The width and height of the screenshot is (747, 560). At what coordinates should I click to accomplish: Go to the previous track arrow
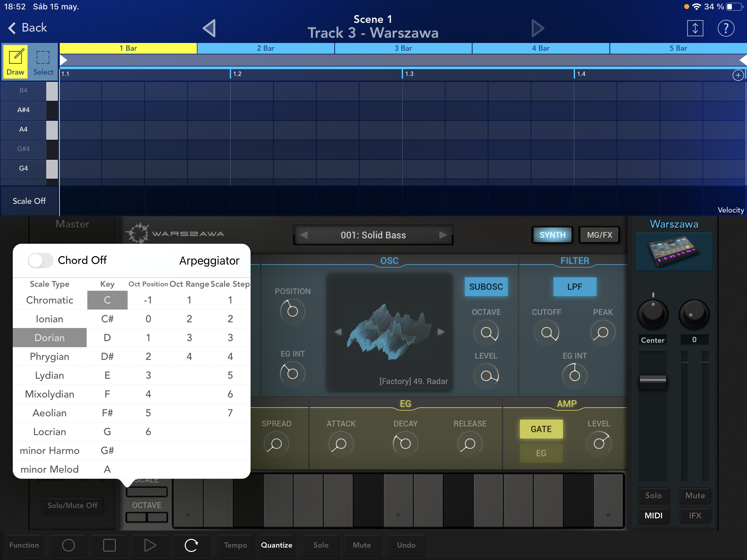(x=209, y=28)
